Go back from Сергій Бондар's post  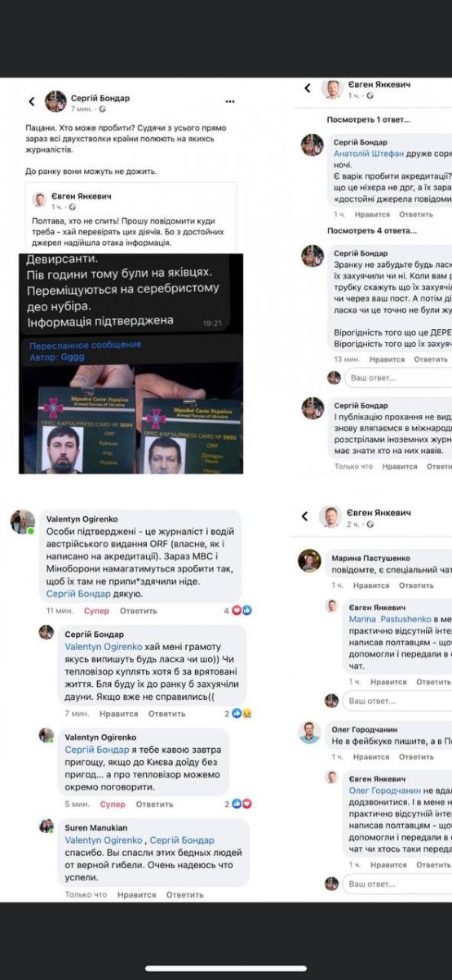pos(31,102)
